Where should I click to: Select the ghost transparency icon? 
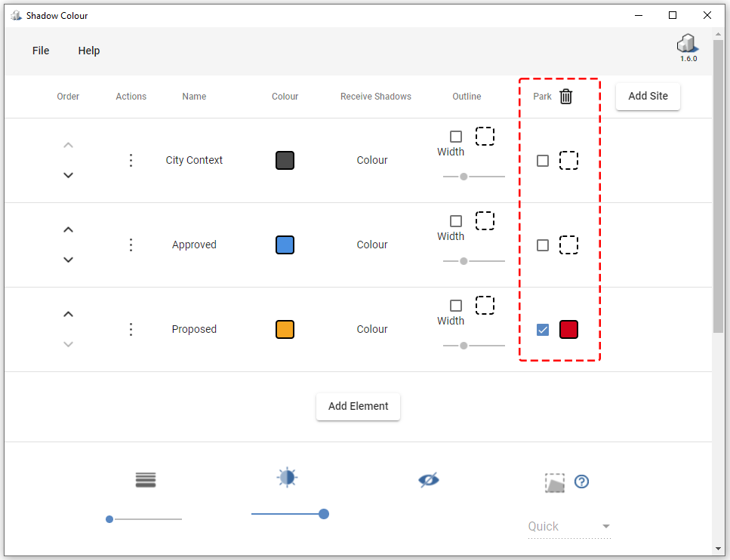point(555,482)
